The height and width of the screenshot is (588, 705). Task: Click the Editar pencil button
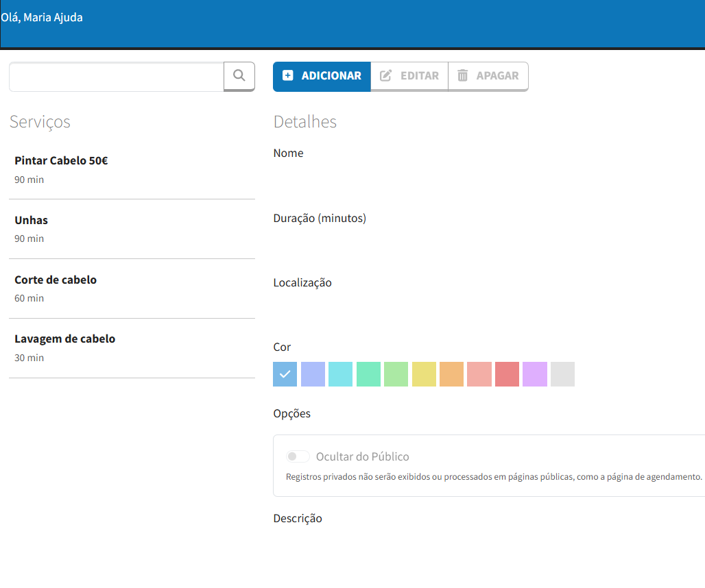(x=409, y=76)
